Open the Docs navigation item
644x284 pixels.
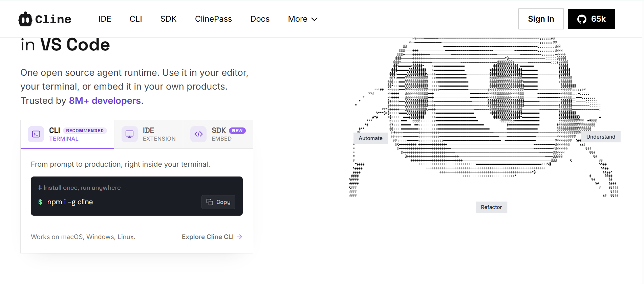tap(260, 19)
